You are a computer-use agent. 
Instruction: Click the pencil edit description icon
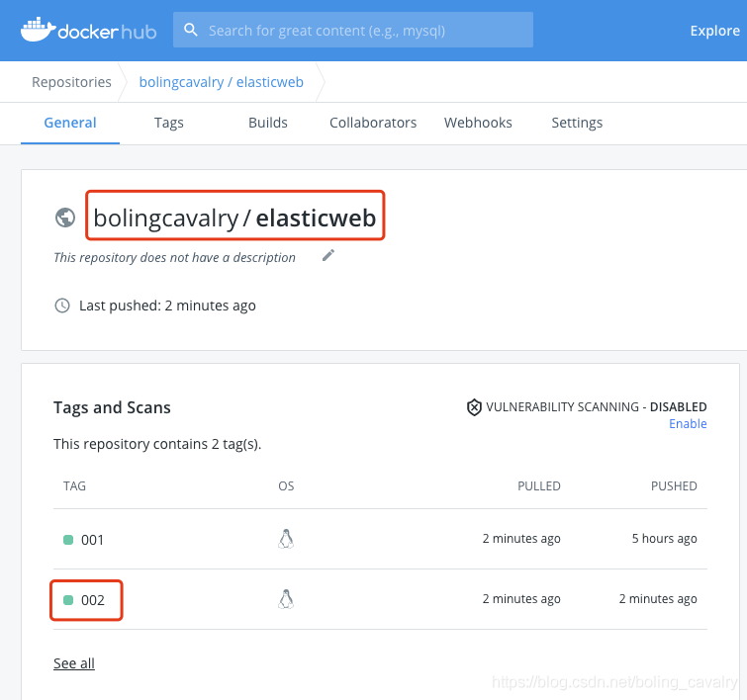tap(328, 256)
